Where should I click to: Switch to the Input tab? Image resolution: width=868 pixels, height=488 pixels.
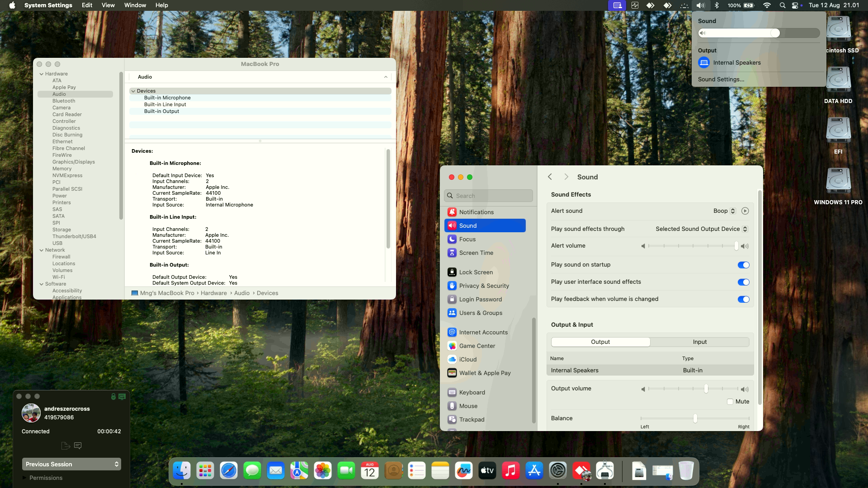click(x=699, y=342)
